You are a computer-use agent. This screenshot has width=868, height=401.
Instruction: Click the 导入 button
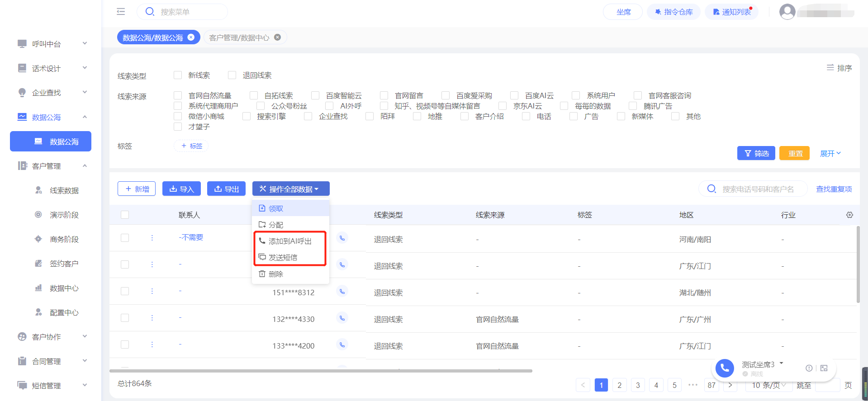(181, 189)
